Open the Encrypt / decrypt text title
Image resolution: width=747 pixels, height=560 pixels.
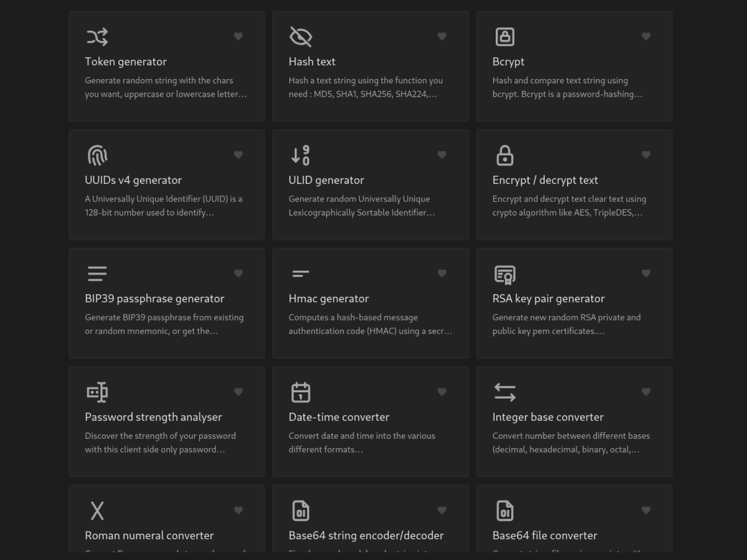pos(545,180)
